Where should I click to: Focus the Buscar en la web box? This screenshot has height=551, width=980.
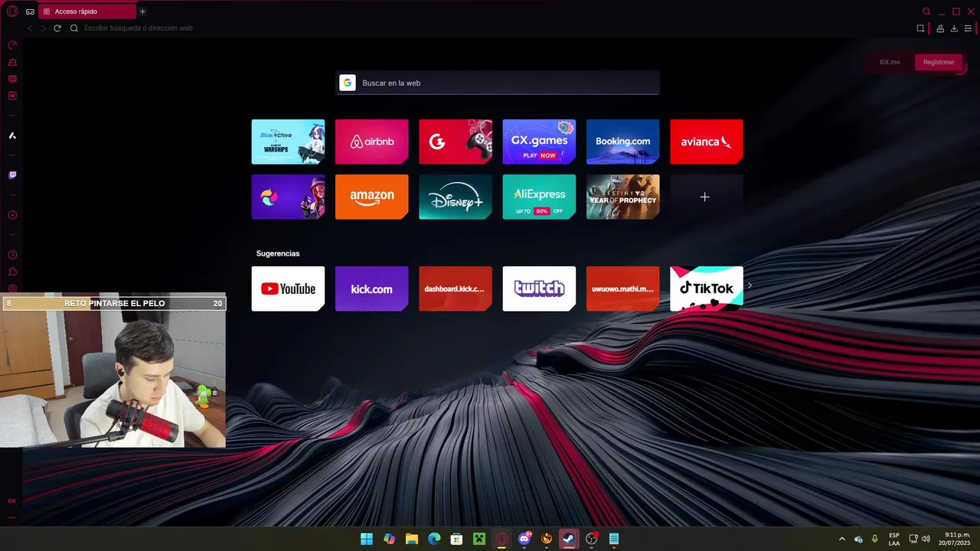pos(498,83)
